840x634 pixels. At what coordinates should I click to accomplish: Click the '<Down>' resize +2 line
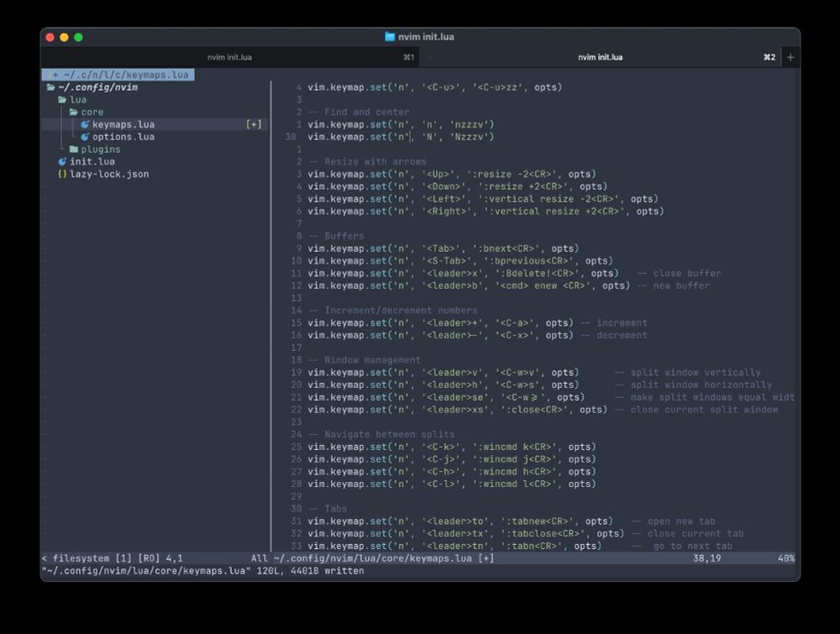[x=458, y=186]
